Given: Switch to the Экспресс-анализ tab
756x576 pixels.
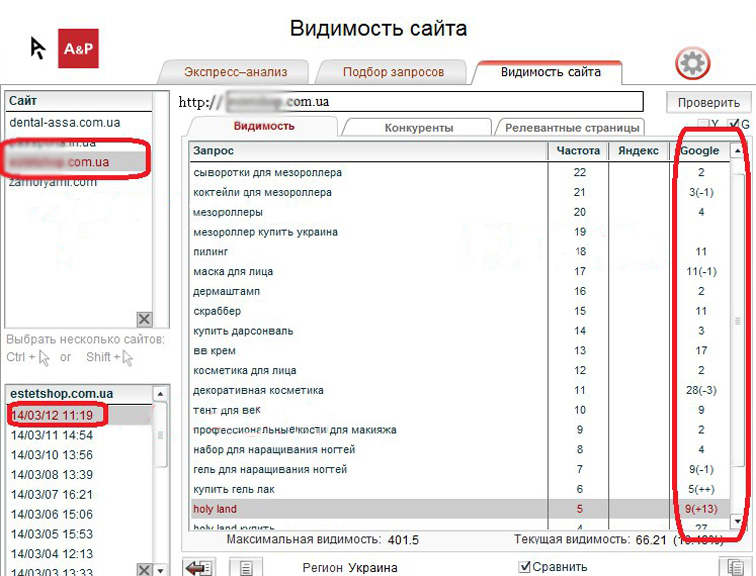Looking at the screenshot, I should click(235, 72).
